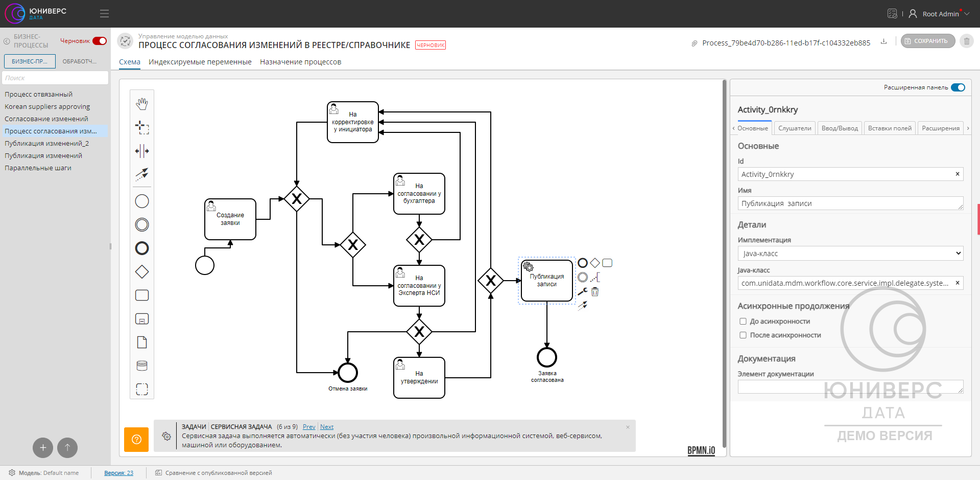Screen dimensions: 980x480
Task: Toggle the Черновик draft switch
Action: tap(100, 41)
